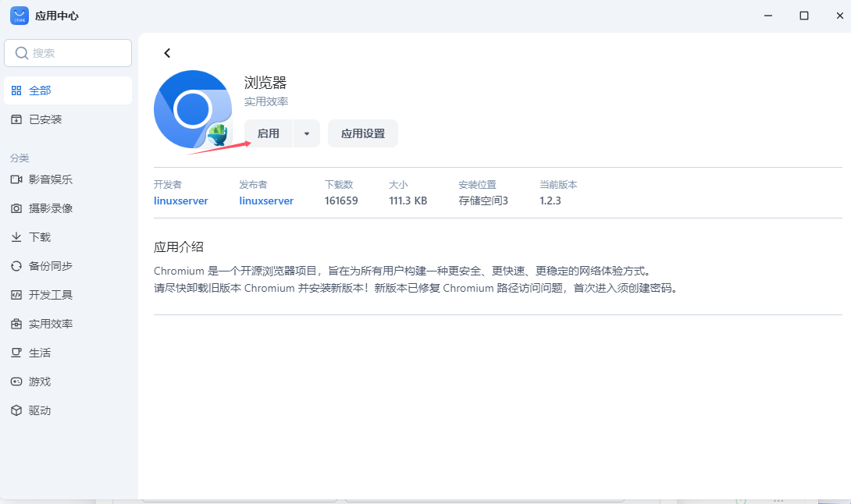
Task: Click the sync icon for 备份同步
Action: [x=16, y=266]
